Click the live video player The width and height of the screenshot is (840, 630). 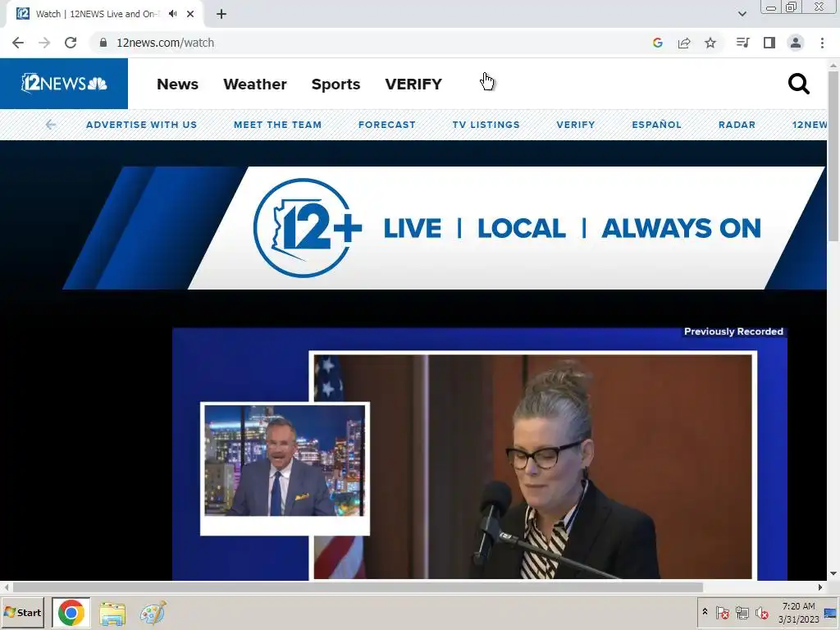coord(479,454)
